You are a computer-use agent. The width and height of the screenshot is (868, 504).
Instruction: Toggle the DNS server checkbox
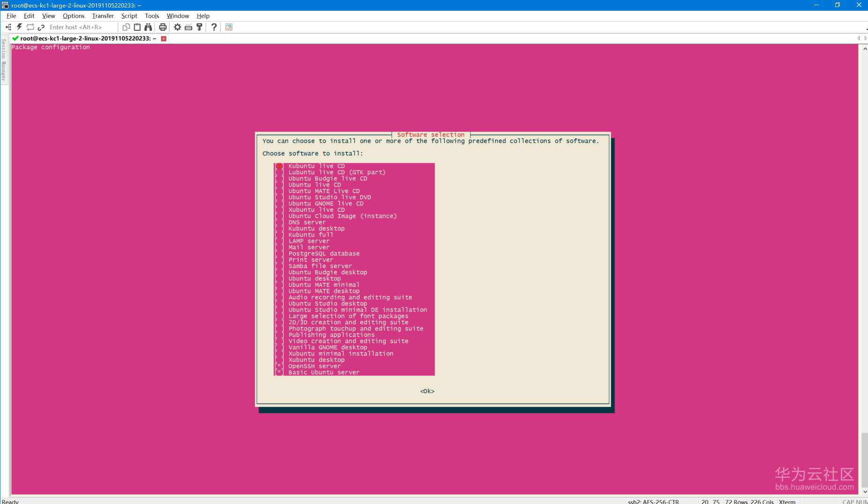click(x=279, y=222)
